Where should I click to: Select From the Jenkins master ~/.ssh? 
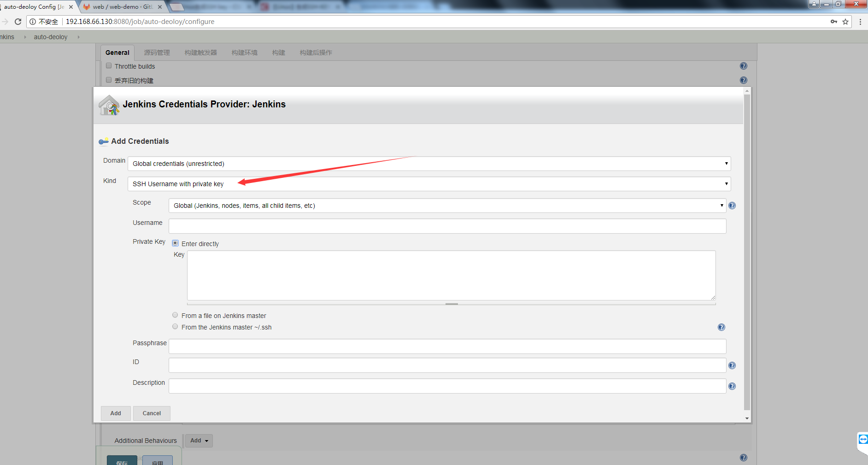175,327
